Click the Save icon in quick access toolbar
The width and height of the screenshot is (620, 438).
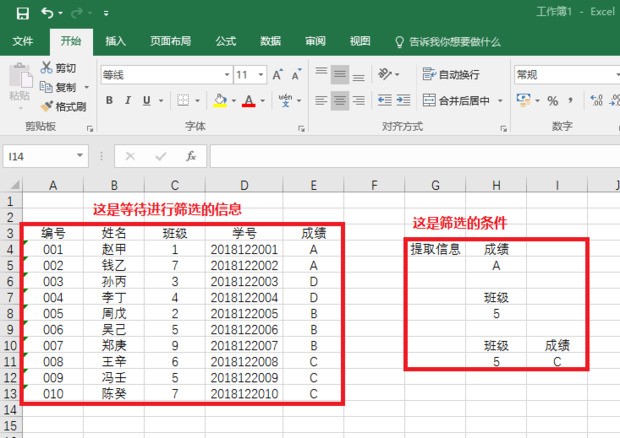(x=23, y=13)
